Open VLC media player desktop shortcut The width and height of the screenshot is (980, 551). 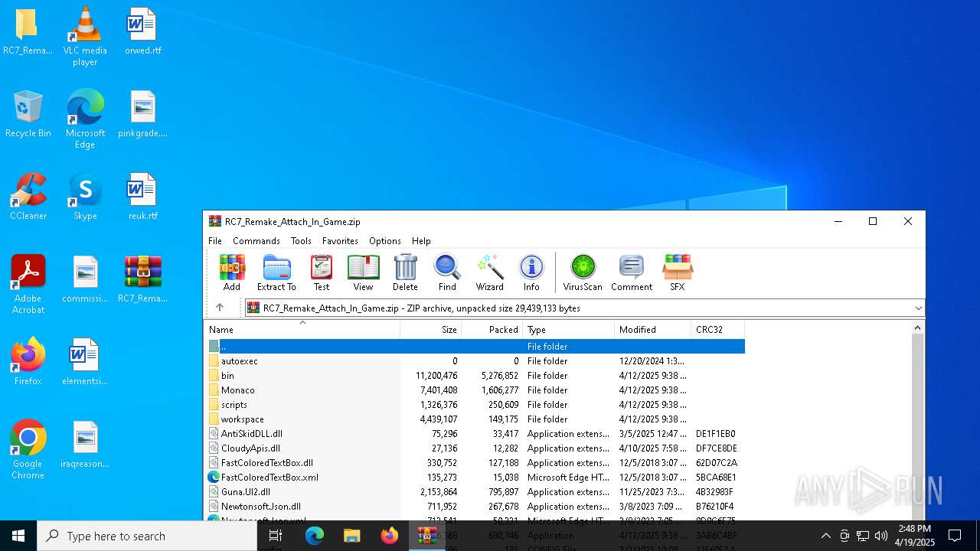point(85,37)
